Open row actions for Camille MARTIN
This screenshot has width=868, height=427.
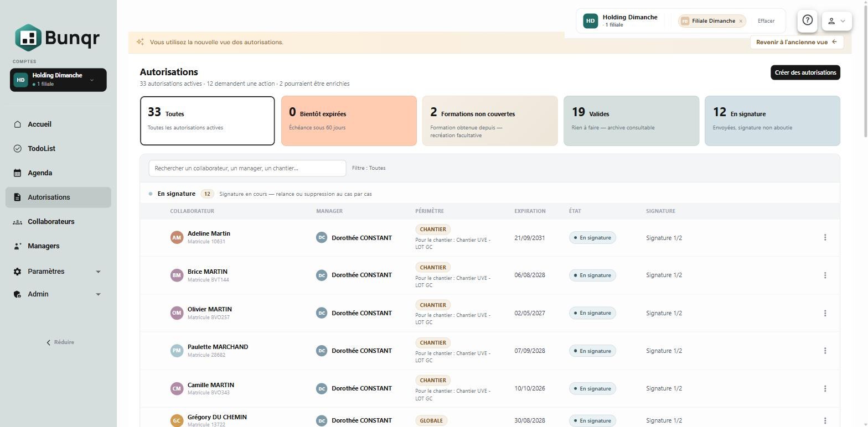(825, 388)
